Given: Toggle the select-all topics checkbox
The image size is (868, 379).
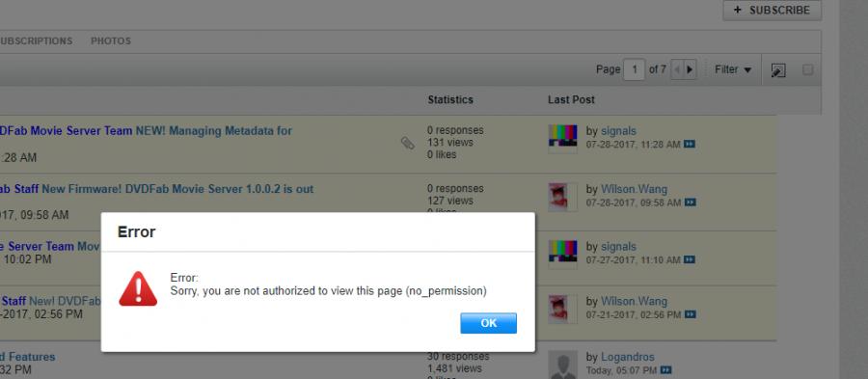Looking at the screenshot, I should click(807, 69).
